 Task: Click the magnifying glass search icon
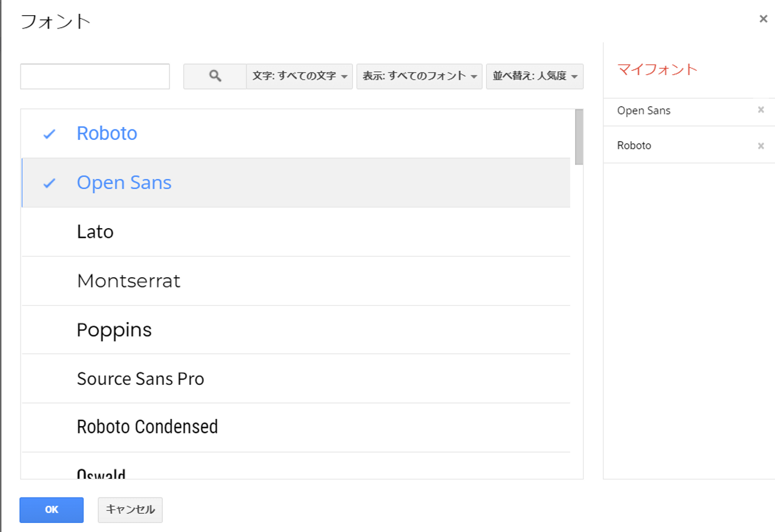pyautogui.click(x=215, y=76)
